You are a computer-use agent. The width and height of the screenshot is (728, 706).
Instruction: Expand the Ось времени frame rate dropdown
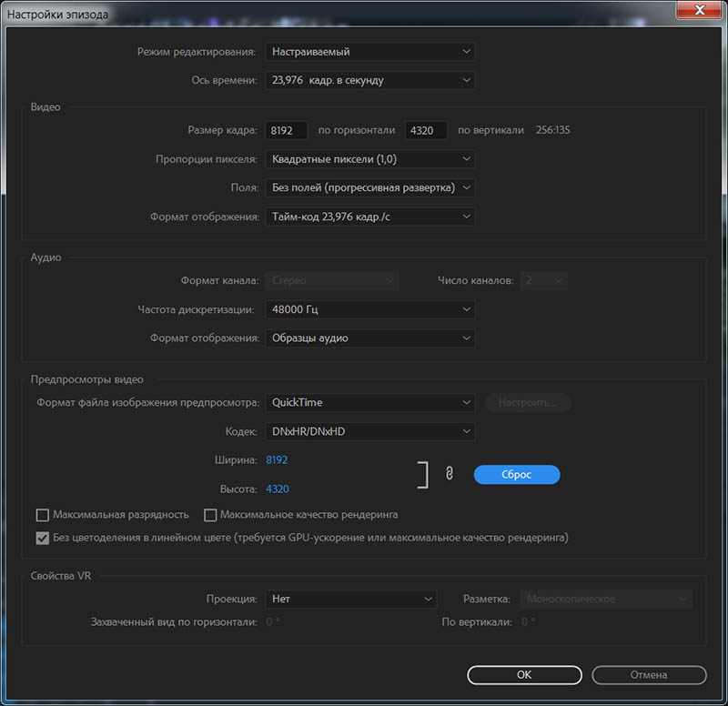click(369, 80)
